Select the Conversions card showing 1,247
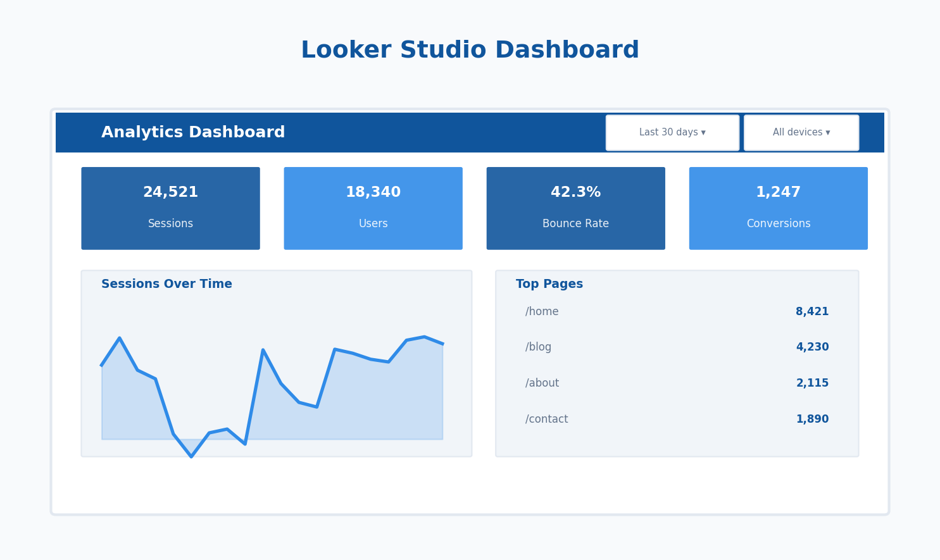Screen dimensions: 940x560 pyautogui.click(x=778, y=208)
